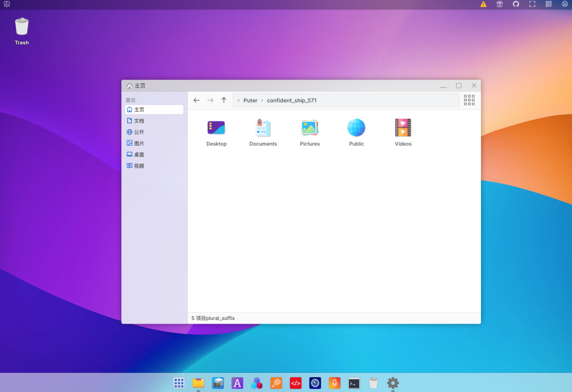The height and width of the screenshot is (392, 572).
Task: Launch the red code editor in taskbar
Action: [296, 383]
